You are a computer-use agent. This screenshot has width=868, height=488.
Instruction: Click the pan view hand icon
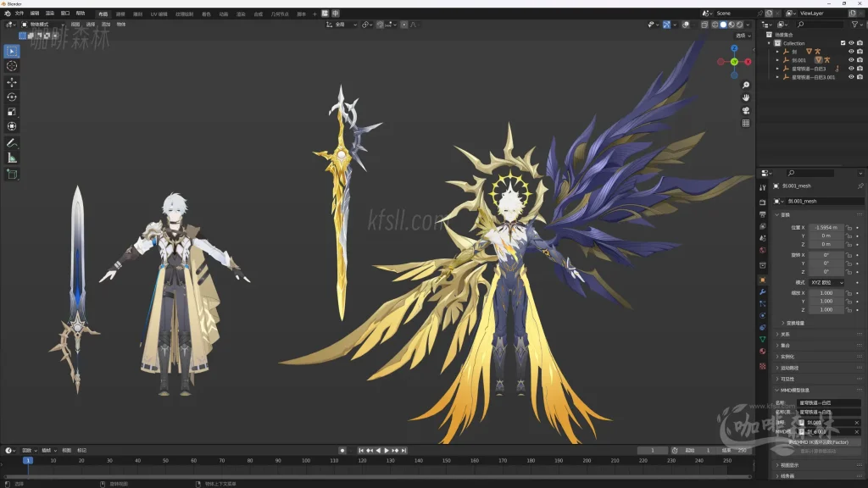tap(746, 97)
